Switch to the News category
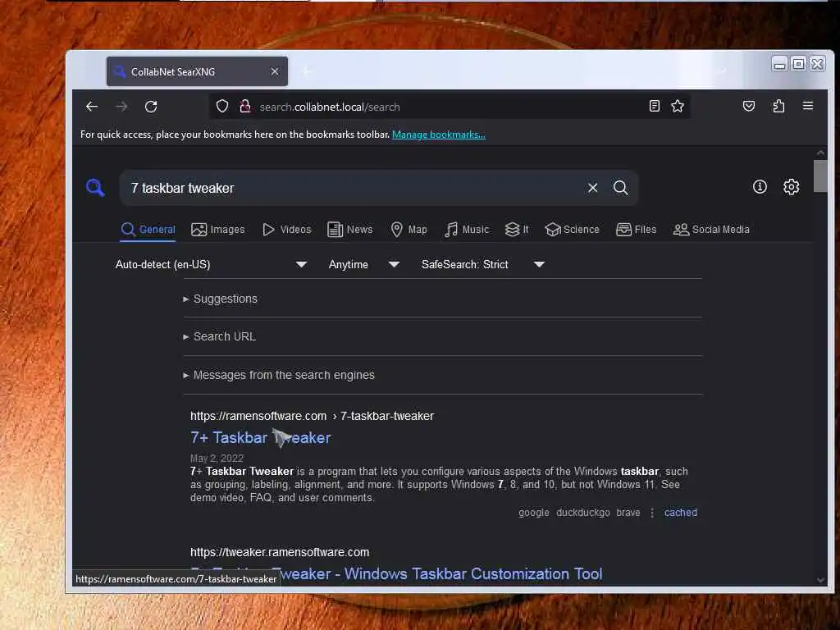The image size is (840, 630). [349, 230]
